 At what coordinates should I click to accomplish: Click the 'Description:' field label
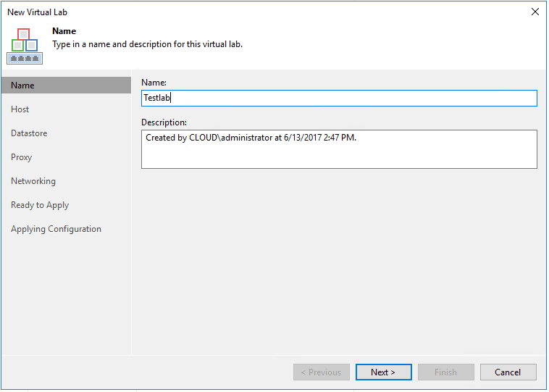164,122
